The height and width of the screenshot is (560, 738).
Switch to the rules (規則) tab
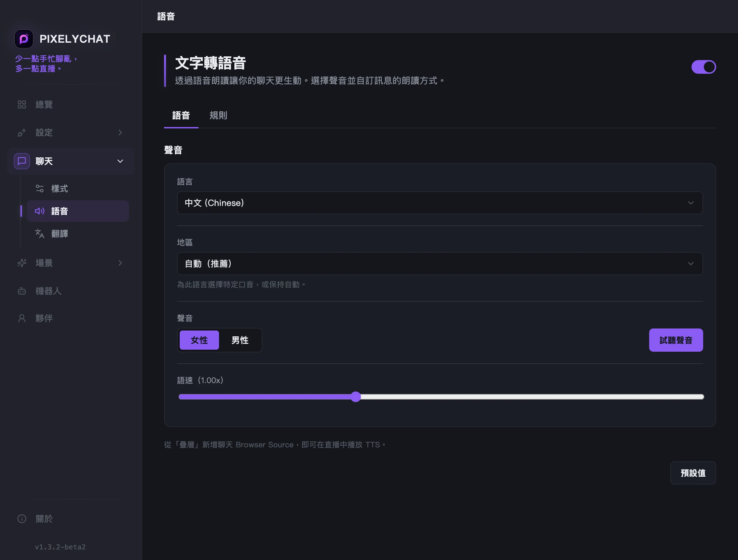coord(218,115)
